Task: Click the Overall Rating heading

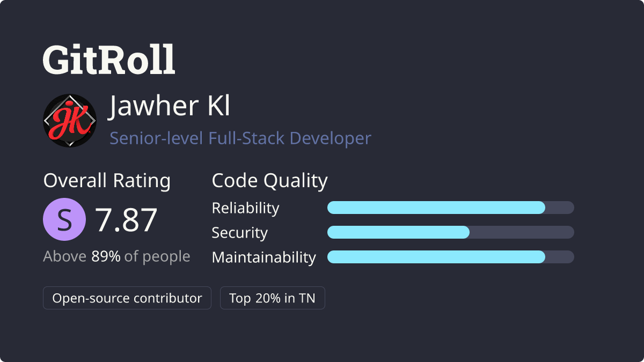Action: coord(107,181)
